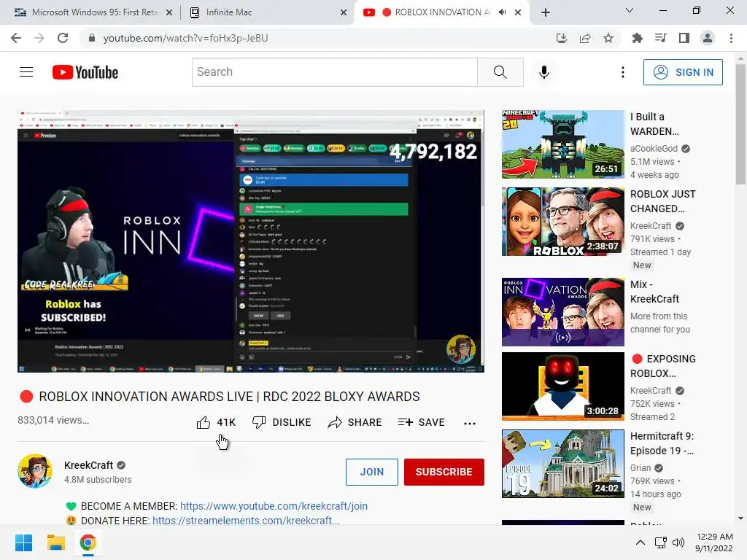The height and width of the screenshot is (560, 747).
Task: Open YouTube settings three-dot menu
Action: pos(623,72)
